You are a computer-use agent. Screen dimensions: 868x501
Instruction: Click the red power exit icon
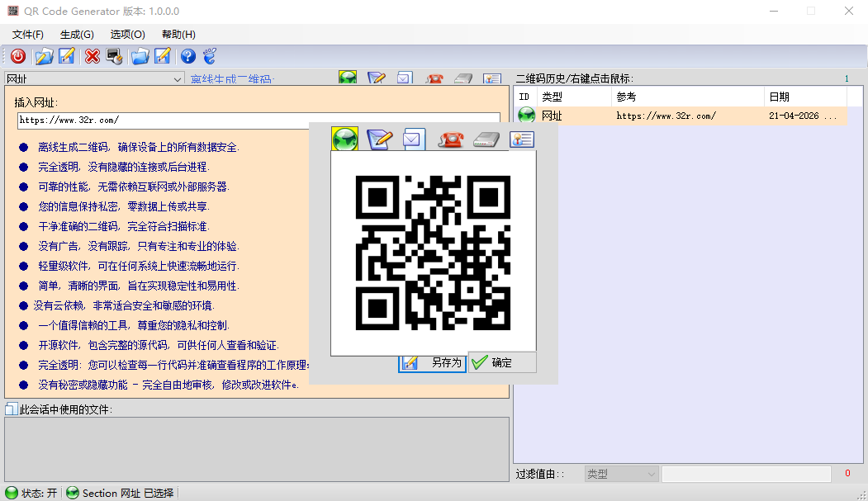(17, 56)
